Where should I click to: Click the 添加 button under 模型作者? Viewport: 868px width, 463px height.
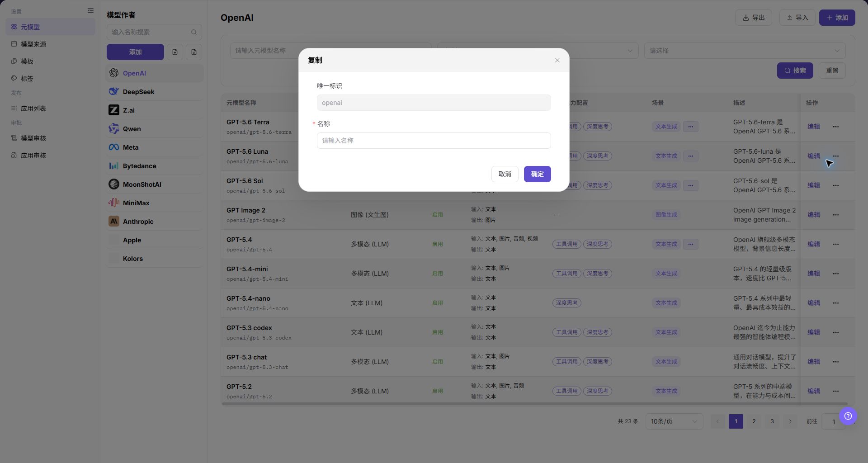135,52
